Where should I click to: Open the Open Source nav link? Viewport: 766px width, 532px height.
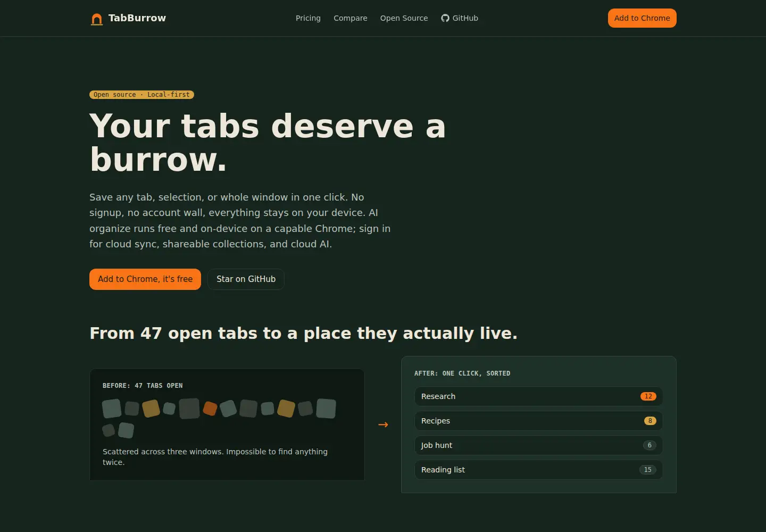click(x=404, y=18)
